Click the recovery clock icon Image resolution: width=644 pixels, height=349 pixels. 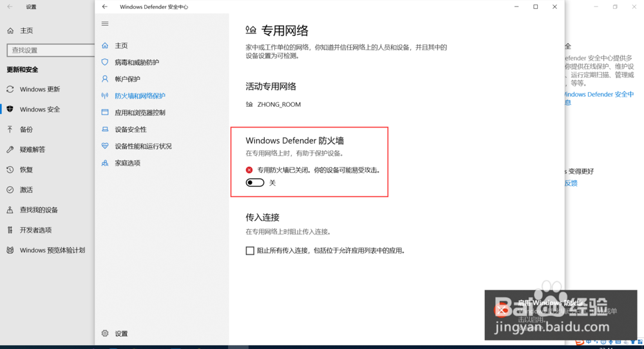10,169
